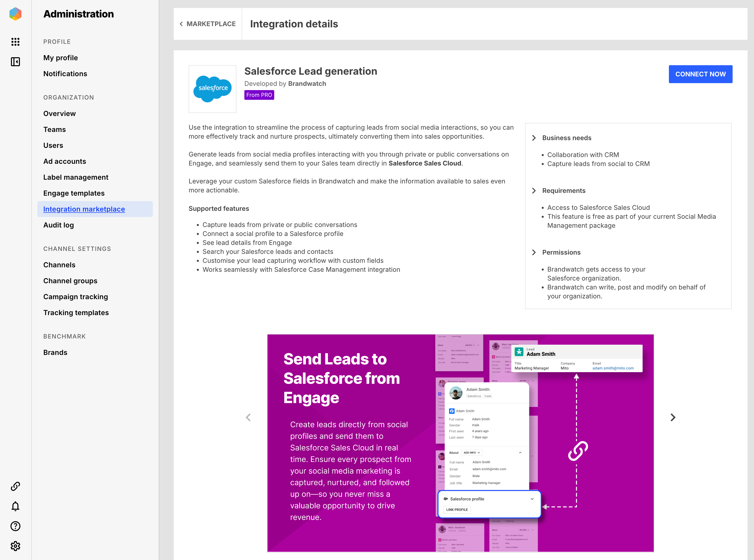Open Audit log
This screenshot has height=560, width=754.
click(59, 225)
